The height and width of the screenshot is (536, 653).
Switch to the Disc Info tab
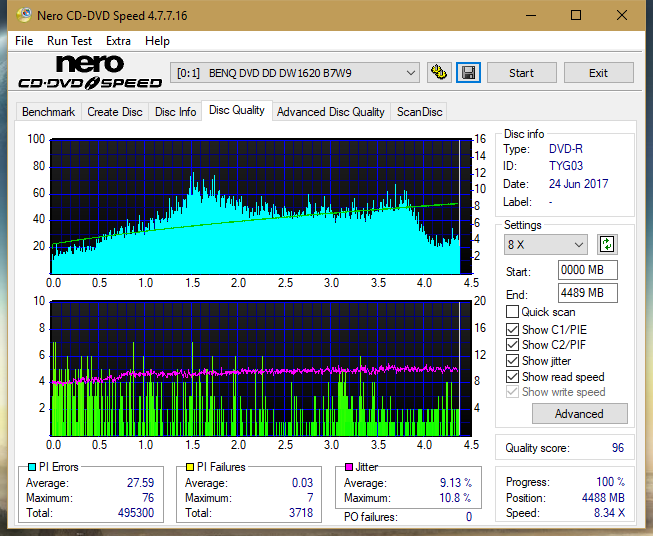pos(175,112)
